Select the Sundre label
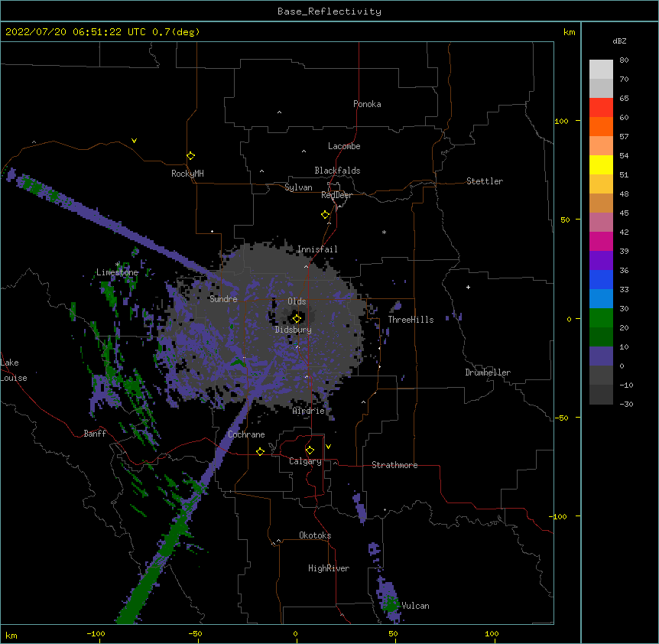This screenshot has width=659, height=644. click(x=223, y=299)
